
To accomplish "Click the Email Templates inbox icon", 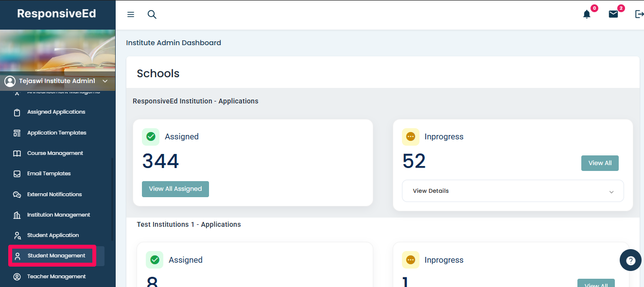I will coord(17,174).
